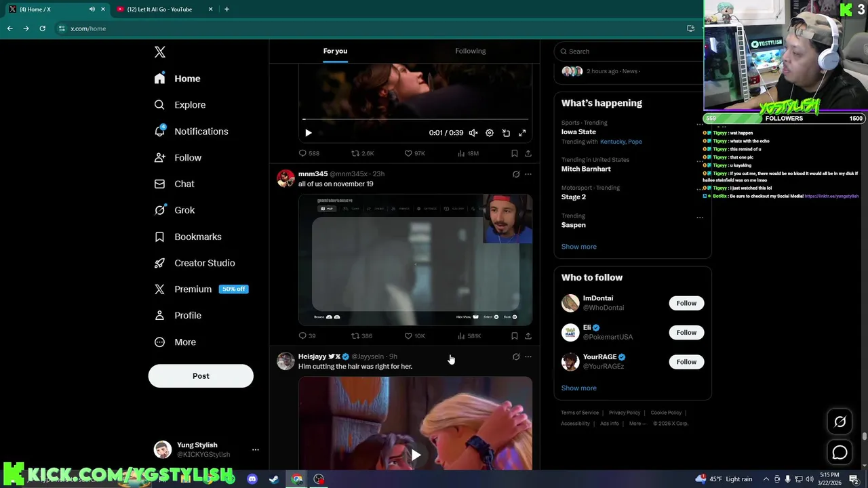Viewport: 868px width, 488px height.
Task: Share the mnm345 post
Action: 528,335
